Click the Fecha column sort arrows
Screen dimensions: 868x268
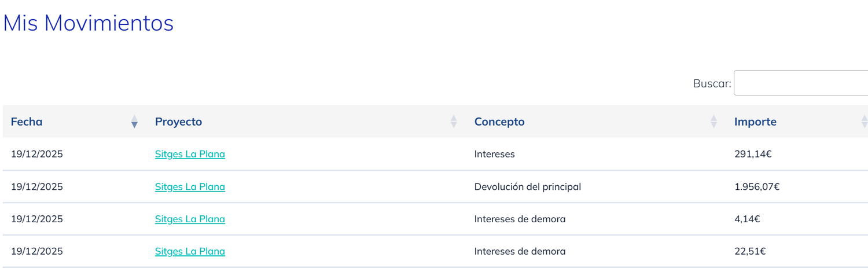pos(134,122)
